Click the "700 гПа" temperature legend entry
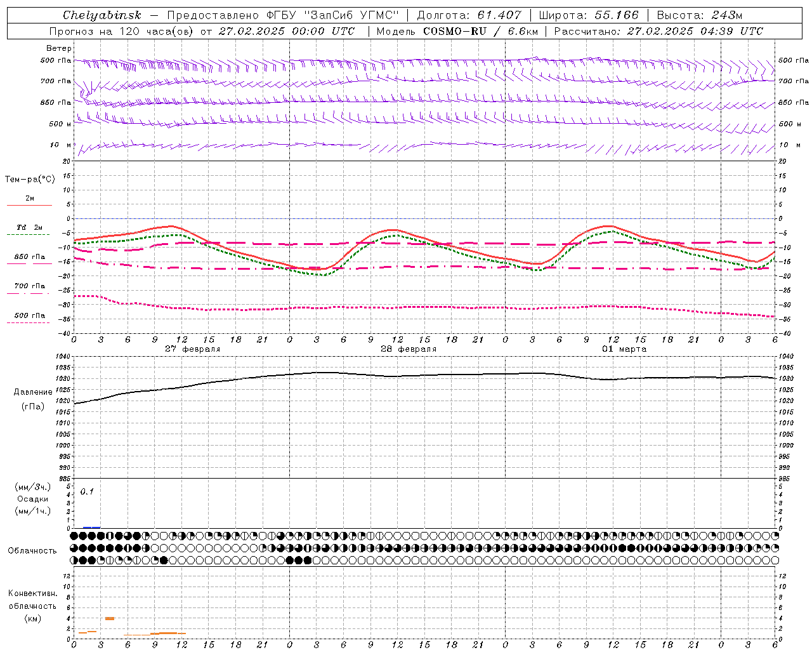This screenshot has height=650, width=812. (x=30, y=286)
